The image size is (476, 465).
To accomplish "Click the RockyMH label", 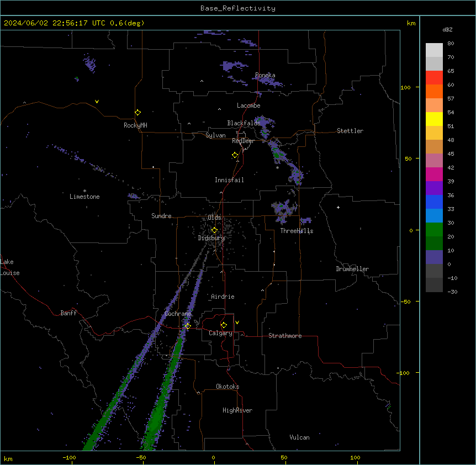I will (135, 125).
